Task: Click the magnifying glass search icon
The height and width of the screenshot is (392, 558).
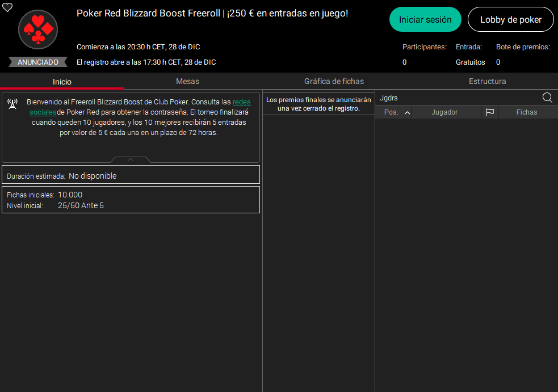Action: point(547,98)
